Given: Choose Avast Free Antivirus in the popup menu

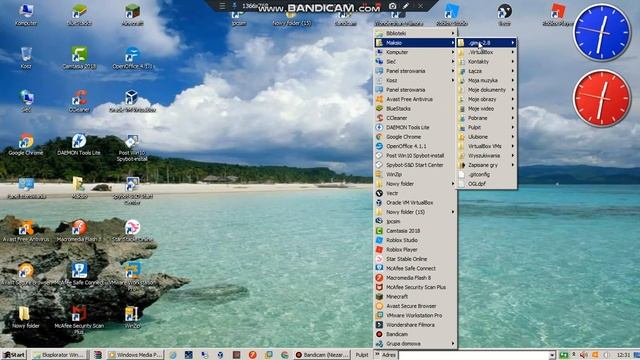Looking at the screenshot, I should (415, 99).
